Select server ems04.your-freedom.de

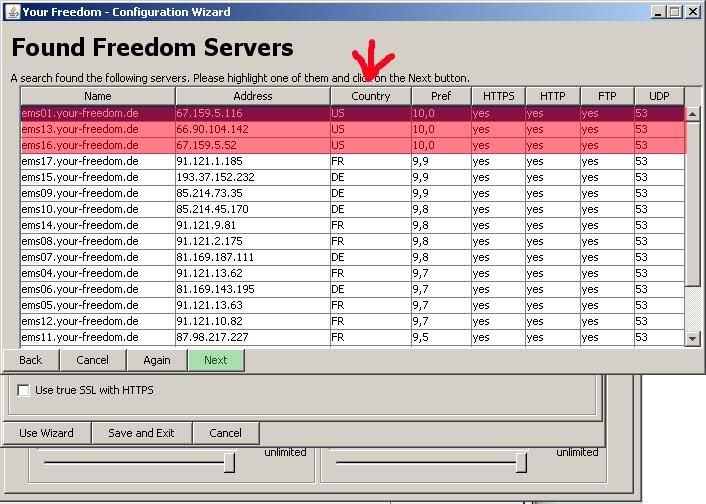tap(353, 273)
